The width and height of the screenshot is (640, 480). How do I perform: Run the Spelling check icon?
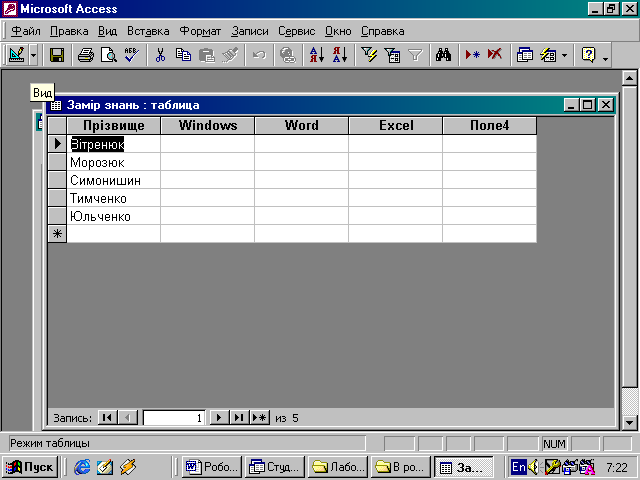[131, 55]
